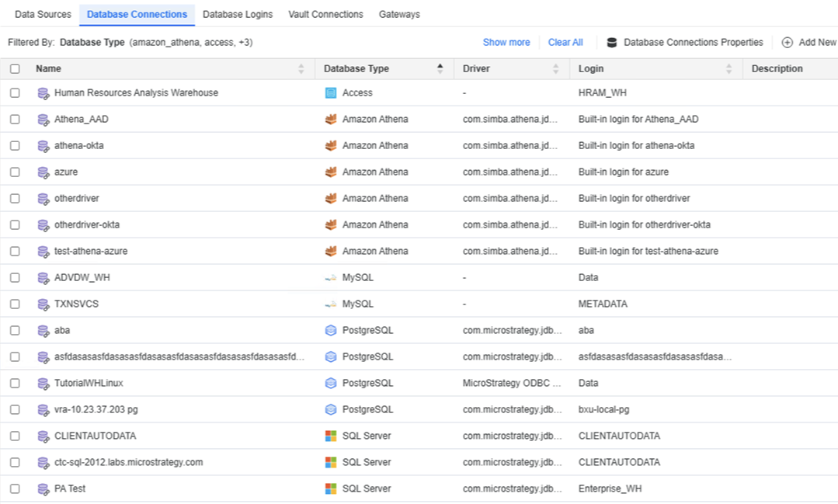The image size is (838, 504).
Task: Clear All applied filters
Action: pos(565,43)
